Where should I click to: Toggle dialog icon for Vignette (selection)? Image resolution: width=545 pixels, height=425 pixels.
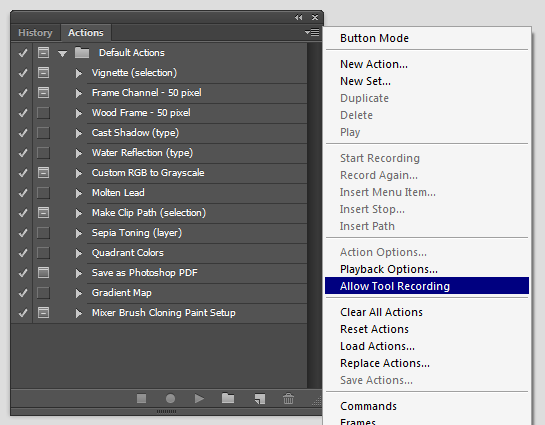click(x=43, y=73)
